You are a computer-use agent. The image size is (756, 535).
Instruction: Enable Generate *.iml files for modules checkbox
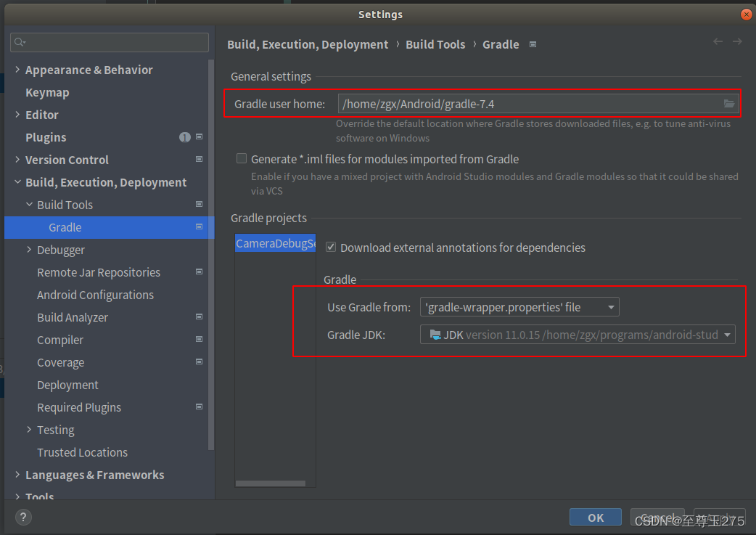click(242, 159)
